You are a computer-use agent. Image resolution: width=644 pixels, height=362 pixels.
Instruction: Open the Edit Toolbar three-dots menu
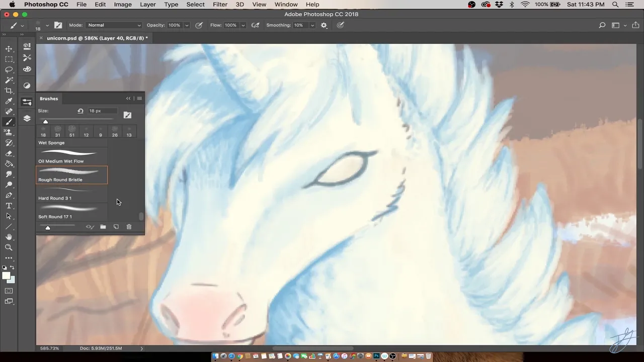[9, 258]
